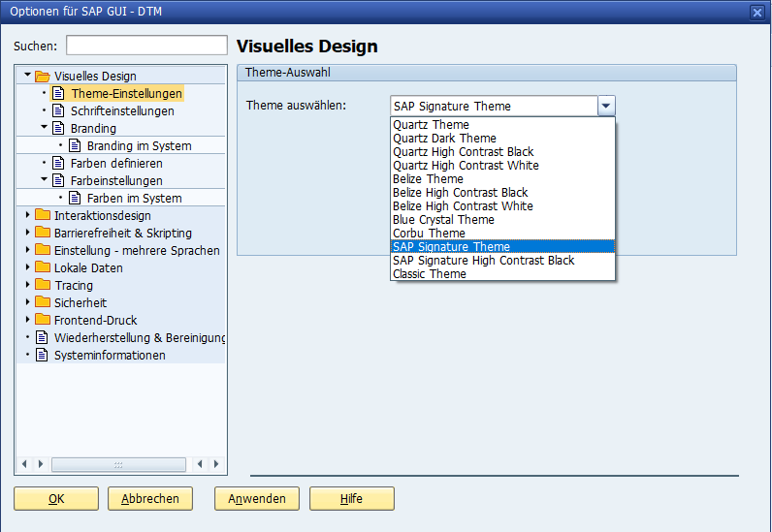
Task: Collapse the Visuelles Design tree node
Action: [27, 76]
